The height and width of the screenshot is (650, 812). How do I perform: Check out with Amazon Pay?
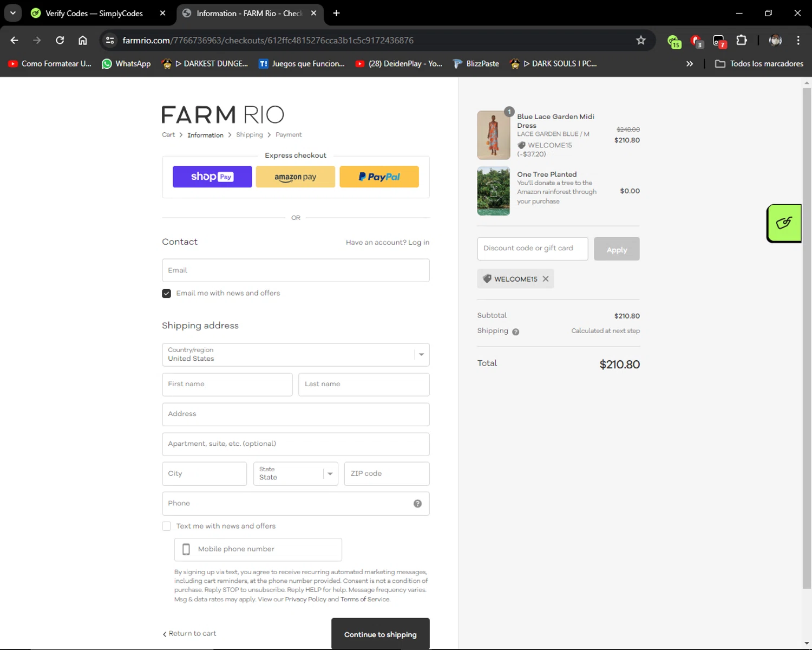pyautogui.click(x=296, y=177)
